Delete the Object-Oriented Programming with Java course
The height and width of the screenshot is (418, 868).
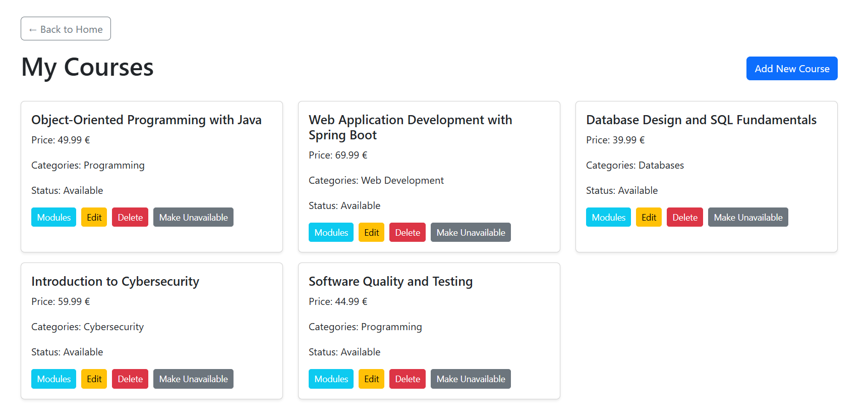click(130, 217)
